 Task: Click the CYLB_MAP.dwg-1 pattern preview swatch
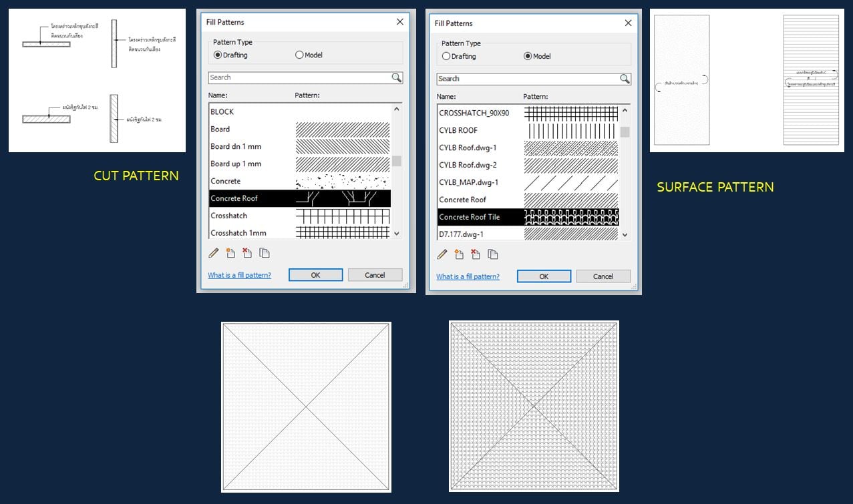pyautogui.click(x=571, y=183)
